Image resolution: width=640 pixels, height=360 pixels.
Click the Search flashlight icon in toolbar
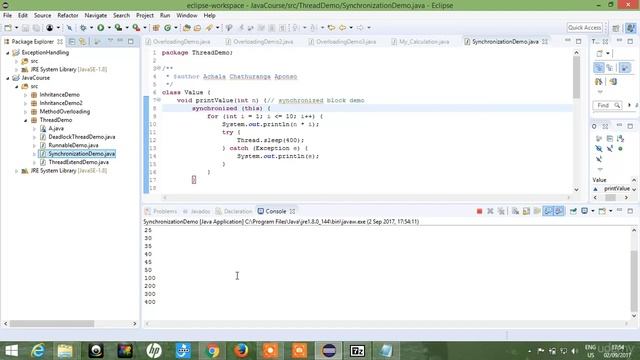[x=209, y=28]
